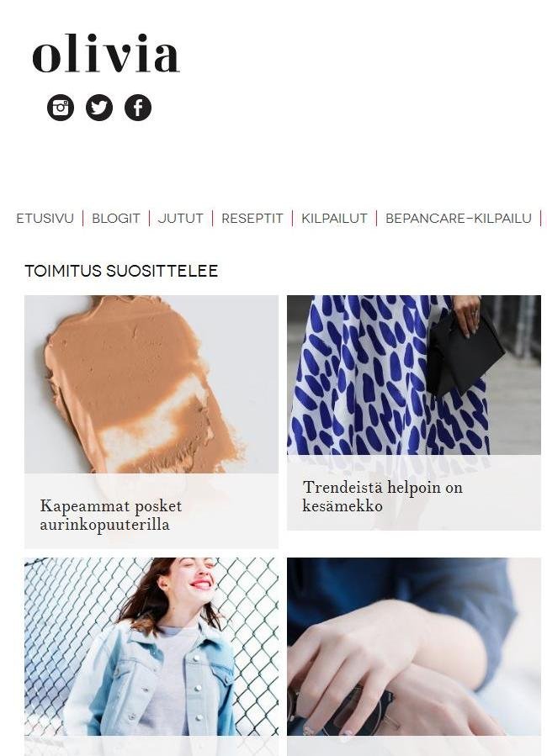The height and width of the screenshot is (756, 547).
Task: Open the Reseptit section
Action: (252, 219)
